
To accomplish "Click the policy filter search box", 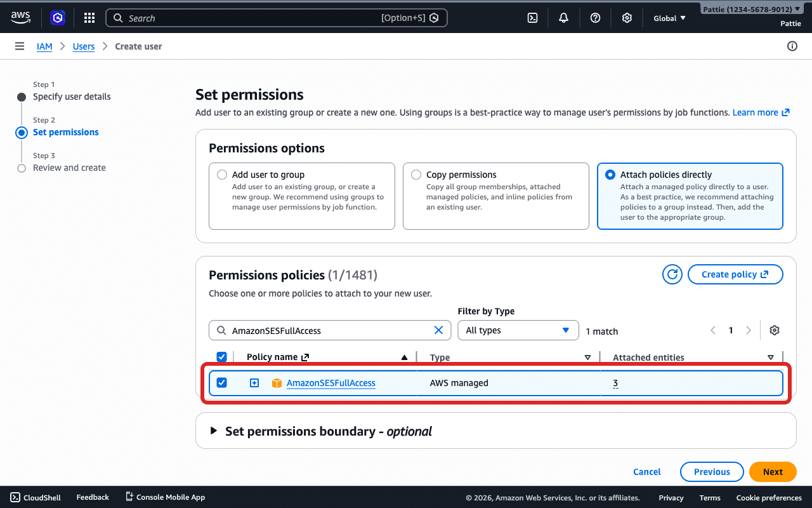I will pos(330,330).
